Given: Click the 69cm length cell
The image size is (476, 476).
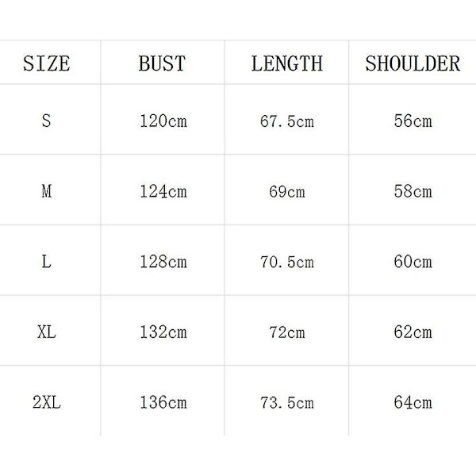Looking at the screenshot, I should click(287, 191).
